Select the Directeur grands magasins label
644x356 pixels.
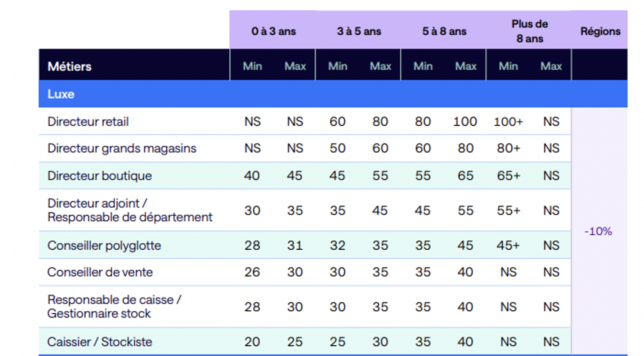pyautogui.click(x=122, y=148)
